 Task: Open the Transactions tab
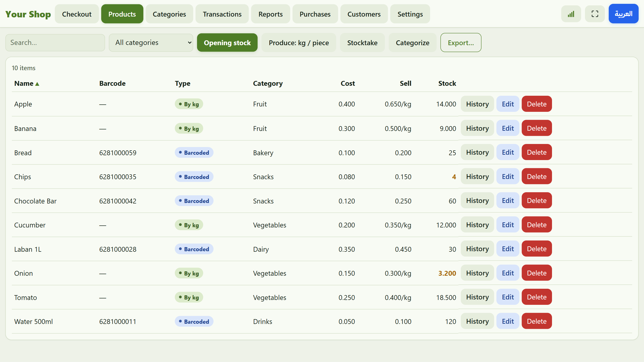(222, 14)
